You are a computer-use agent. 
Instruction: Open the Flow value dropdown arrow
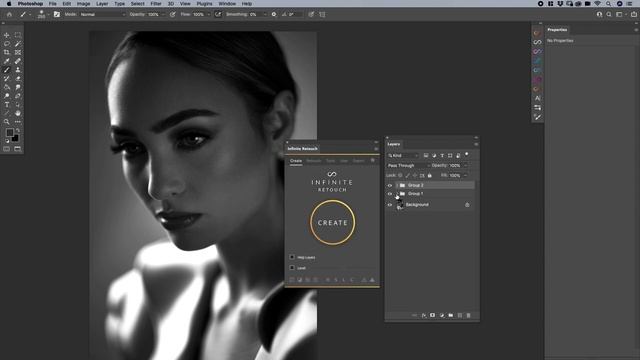(x=209, y=14)
